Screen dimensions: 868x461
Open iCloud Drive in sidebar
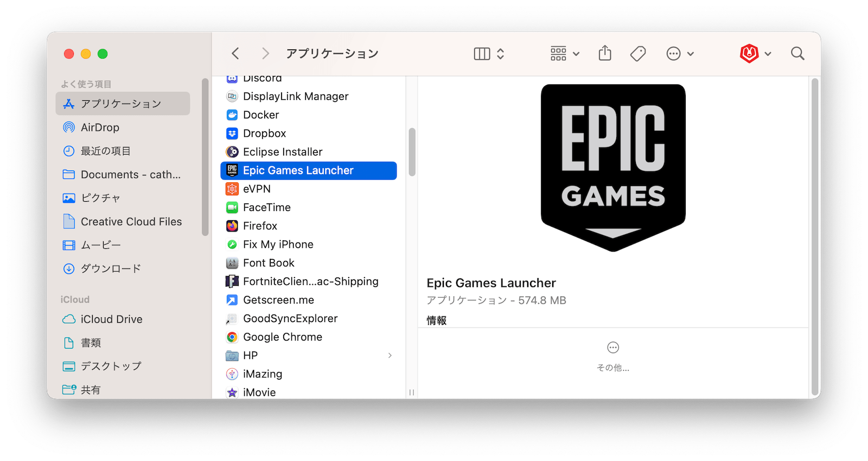coord(123,319)
